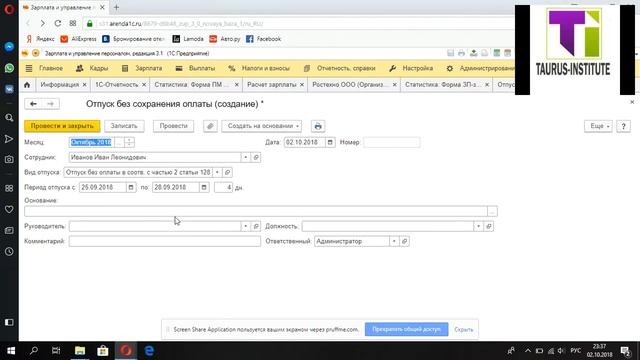Screen dimensions: 640x360
Task: Switch to the Информация tab
Action: pyautogui.click(x=60, y=85)
